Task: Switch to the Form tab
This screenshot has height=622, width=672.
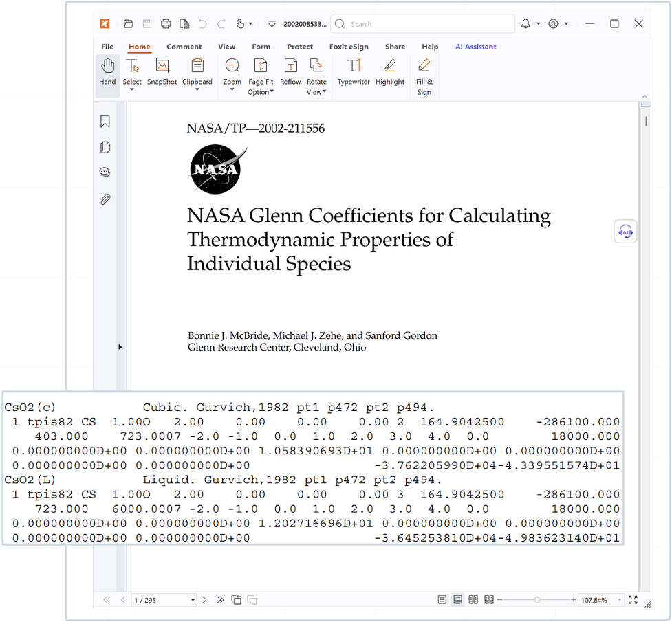Action: [261, 47]
